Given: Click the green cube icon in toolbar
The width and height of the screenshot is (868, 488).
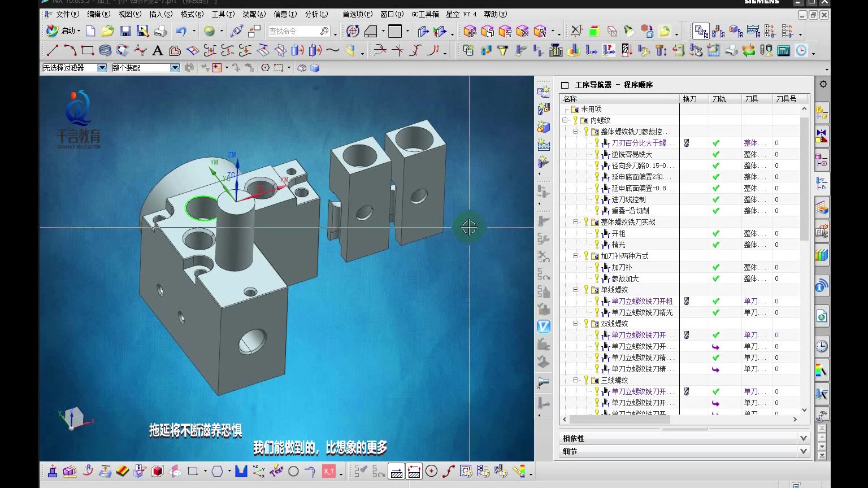Looking at the screenshot, I should pos(594,31).
